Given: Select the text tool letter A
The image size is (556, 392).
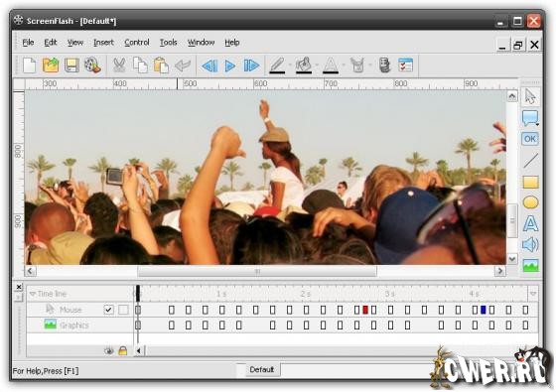Looking at the screenshot, I should (530, 223).
